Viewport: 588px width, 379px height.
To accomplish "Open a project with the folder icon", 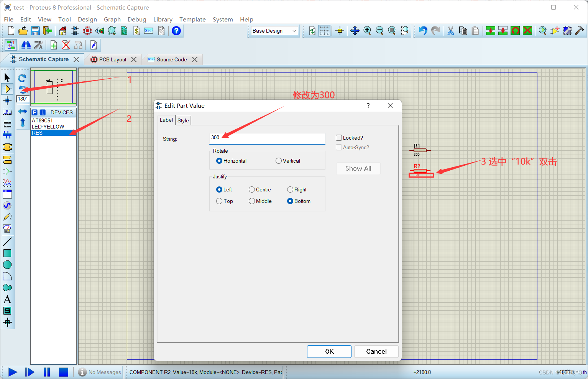I will 23,31.
